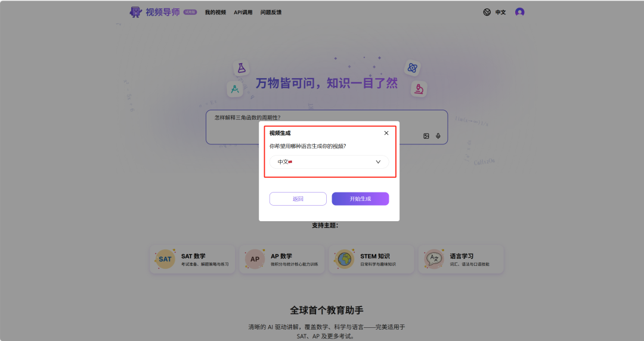644x341 pixels.
Task: Click the SAT round badge icon
Action: click(165, 259)
